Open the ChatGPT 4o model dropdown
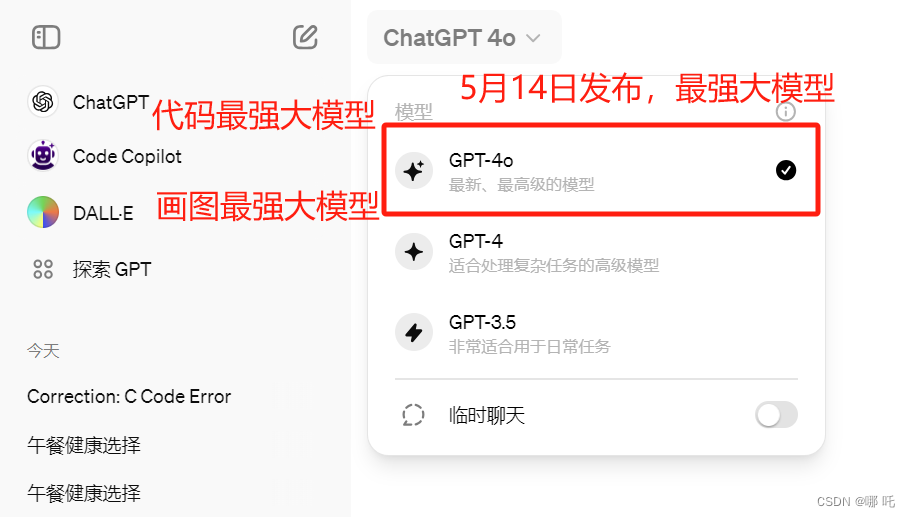This screenshot has height=517, width=910. pos(464,38)
